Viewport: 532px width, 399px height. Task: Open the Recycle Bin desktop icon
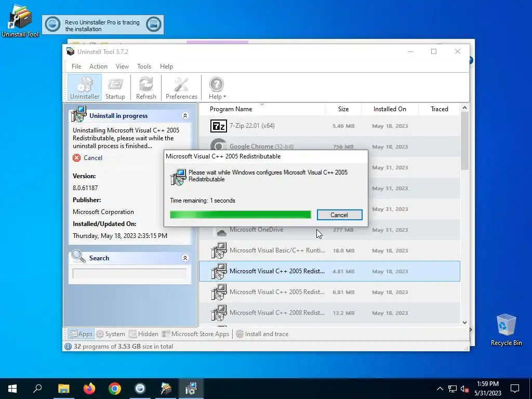point(506,330)
